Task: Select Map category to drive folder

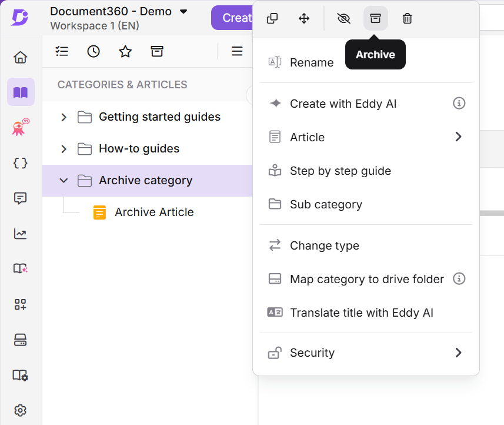Action: click(x=367, y=279)
